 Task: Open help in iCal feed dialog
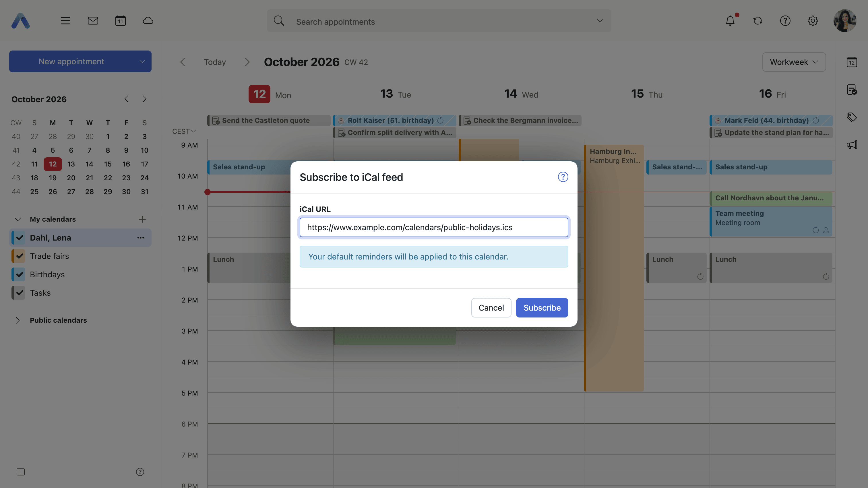[563, 177]
